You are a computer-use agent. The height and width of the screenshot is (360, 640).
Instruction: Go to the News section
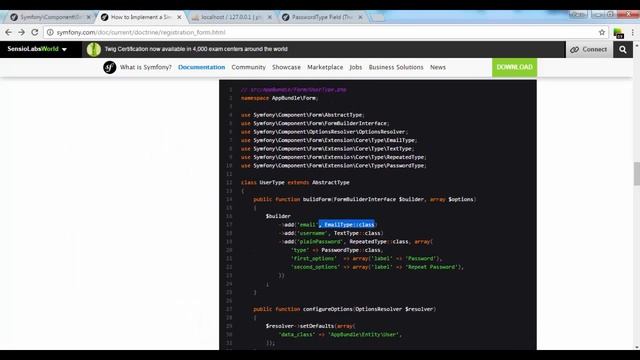tap(438, 67)
